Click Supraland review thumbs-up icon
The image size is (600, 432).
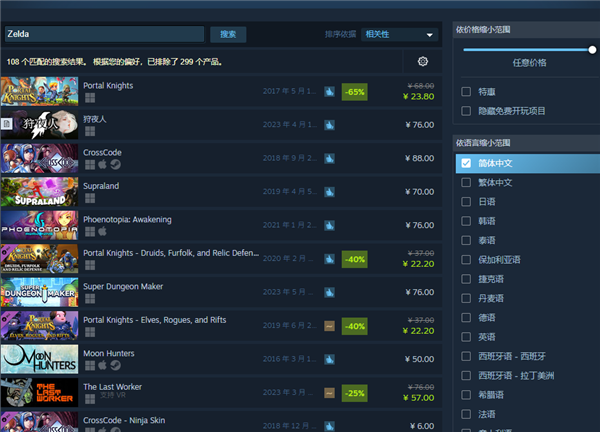tap(329, 192)
